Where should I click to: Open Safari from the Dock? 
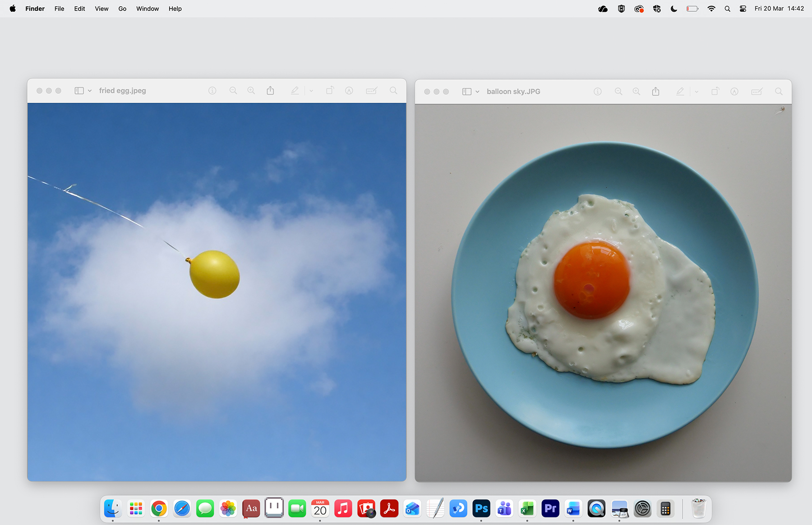(x=182, y=508)
